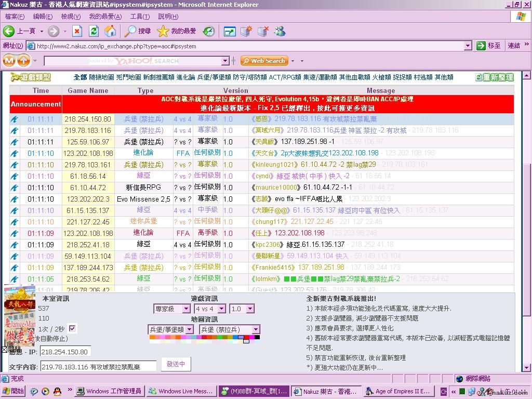Open the 工具(T) menu
Viewport: 532px width, 399px height.
[x=140, y=17]
